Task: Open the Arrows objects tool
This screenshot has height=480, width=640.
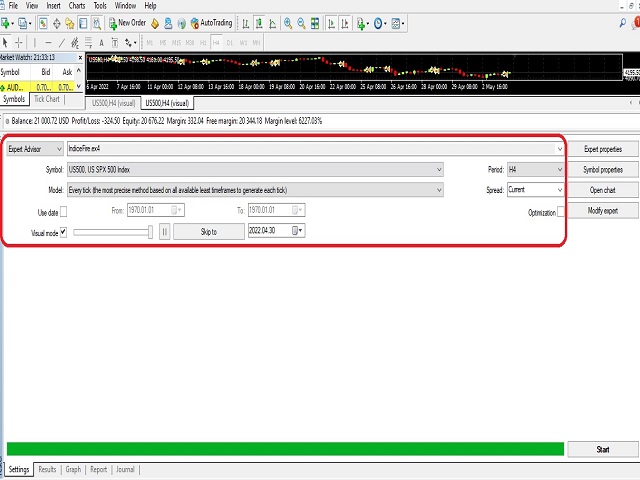Action: (130, 42)
